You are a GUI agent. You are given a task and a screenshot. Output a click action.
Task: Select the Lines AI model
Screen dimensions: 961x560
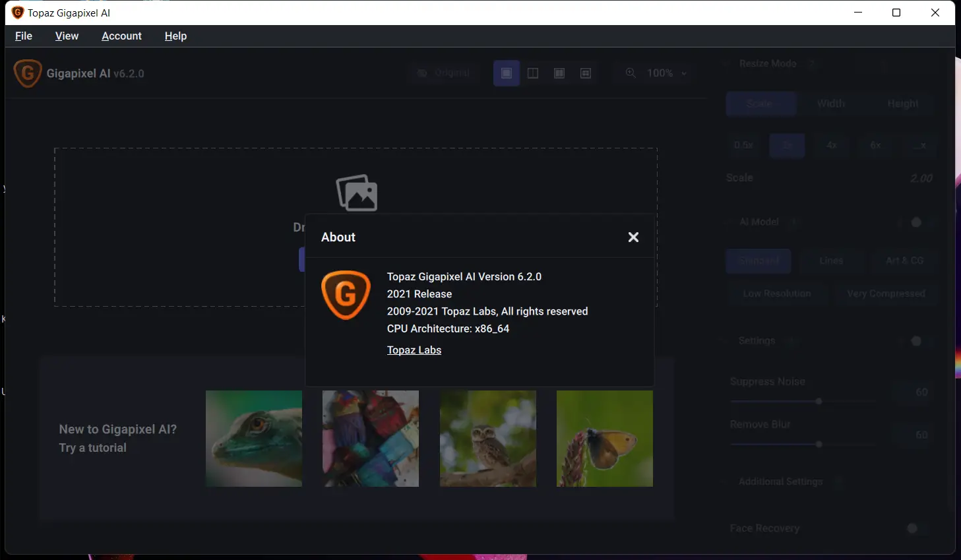coord(831,261)
